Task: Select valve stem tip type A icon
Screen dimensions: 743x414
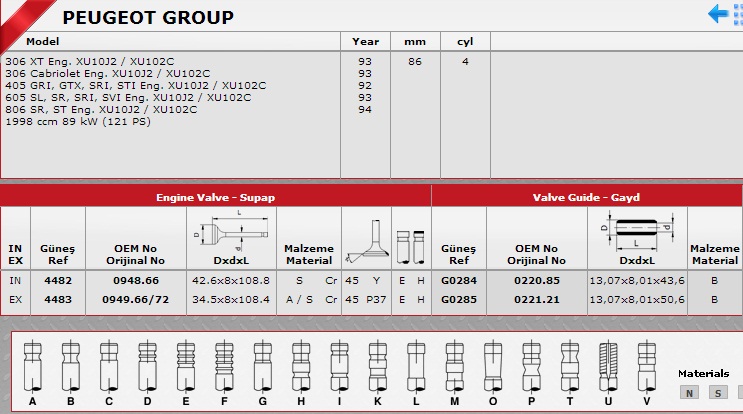Action: 33,366
